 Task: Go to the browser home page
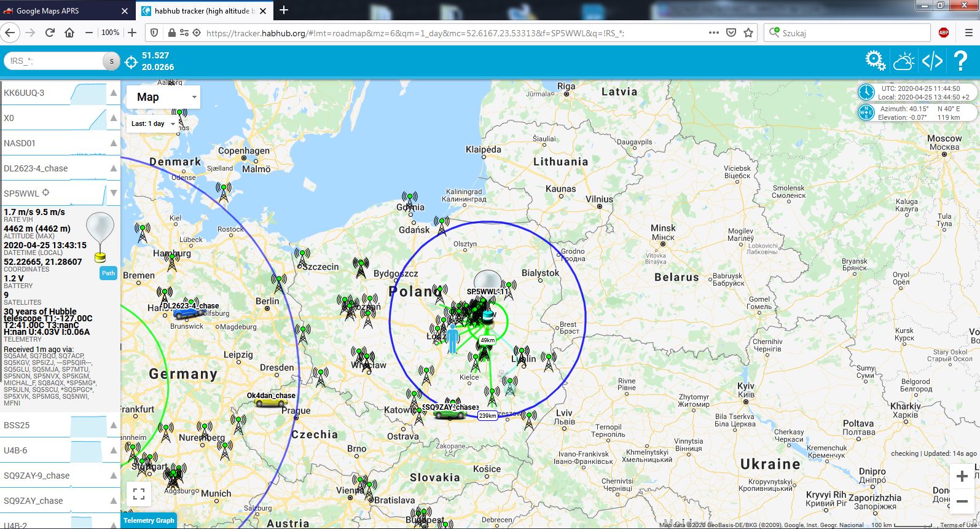point(69,33)
